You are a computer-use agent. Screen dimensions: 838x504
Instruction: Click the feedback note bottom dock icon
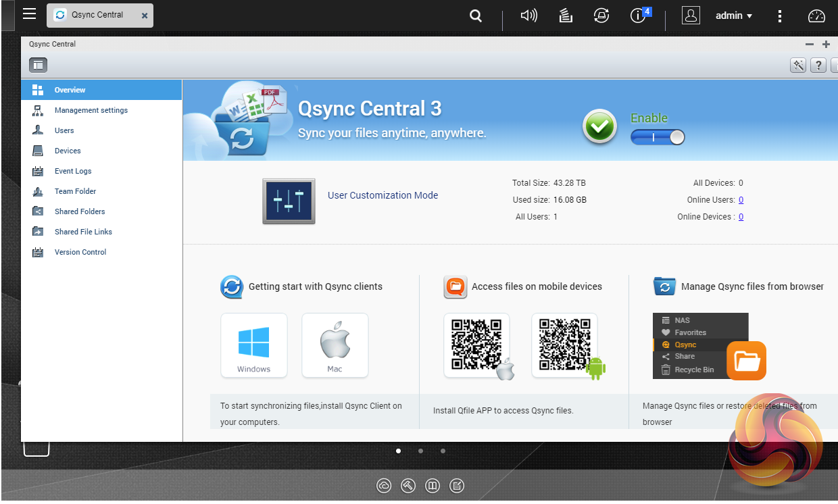(457, 485)
